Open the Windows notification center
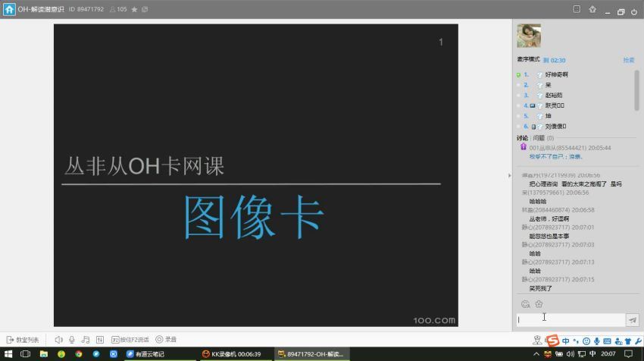644x361 pixels. point(628,354)
